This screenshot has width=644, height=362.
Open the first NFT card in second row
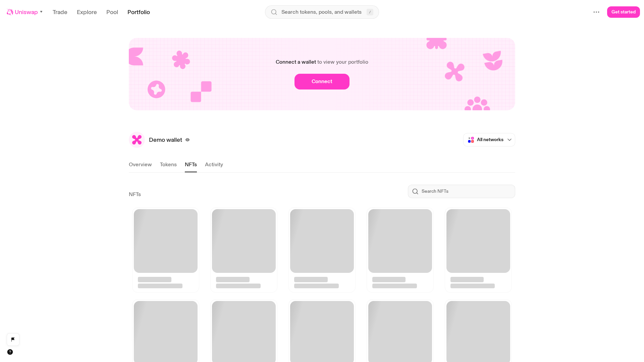point(166,331)
